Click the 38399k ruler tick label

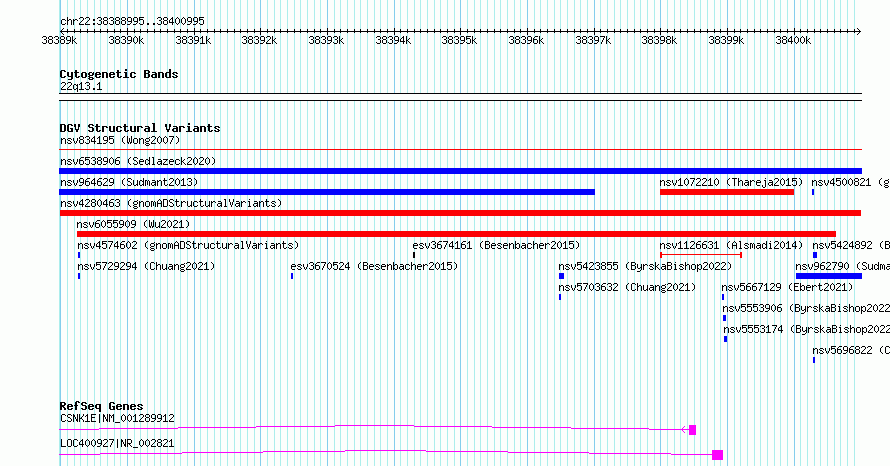pos(726,41)
